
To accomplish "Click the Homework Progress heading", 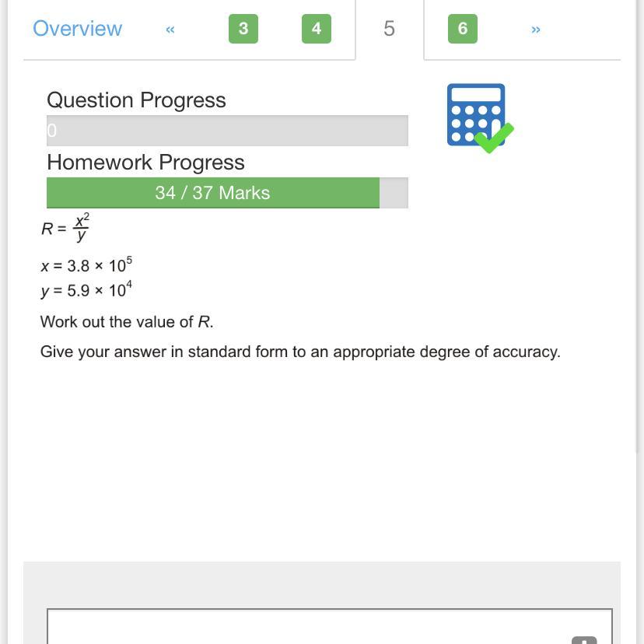I will click(x=145, y=163).
